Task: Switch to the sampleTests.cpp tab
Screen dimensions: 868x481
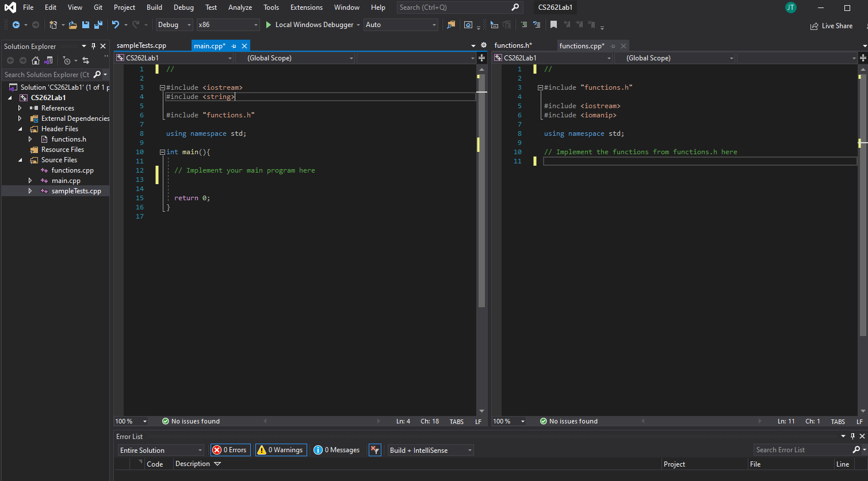Action: click(x=142, y=45)
